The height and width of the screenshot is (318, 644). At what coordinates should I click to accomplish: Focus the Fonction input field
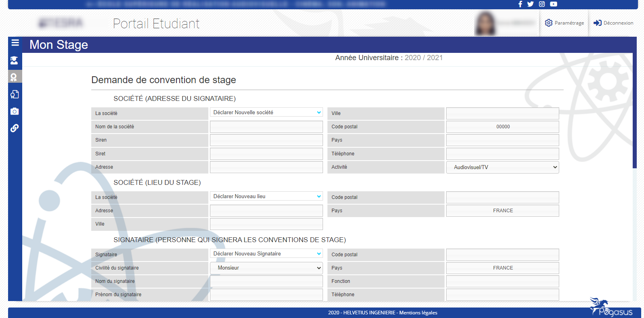(503, 281)
